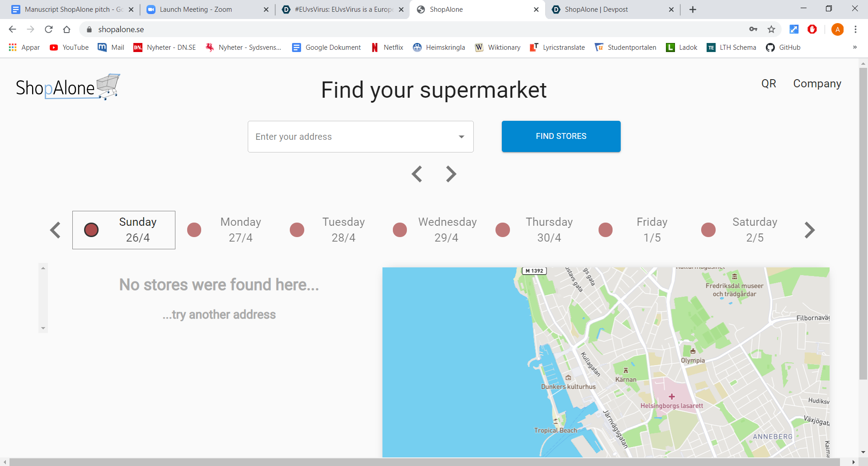Open the GitHub bookmark
This screenshot has width=868, height=466.
[x=783, y=48]
